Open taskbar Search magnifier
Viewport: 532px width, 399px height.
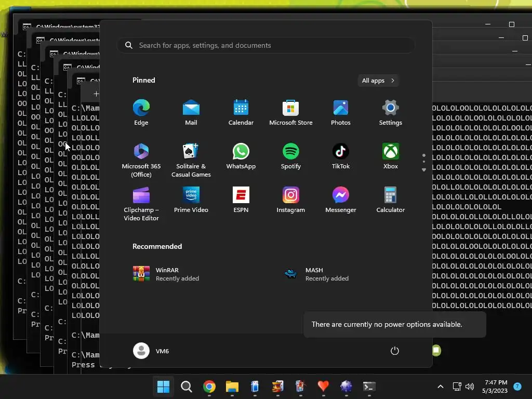pyautogui.click(x=187, y=387)
